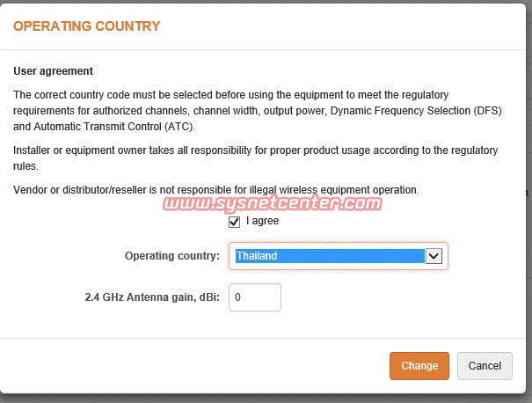Click the word rules ending the paragraph

click(26, 166)
